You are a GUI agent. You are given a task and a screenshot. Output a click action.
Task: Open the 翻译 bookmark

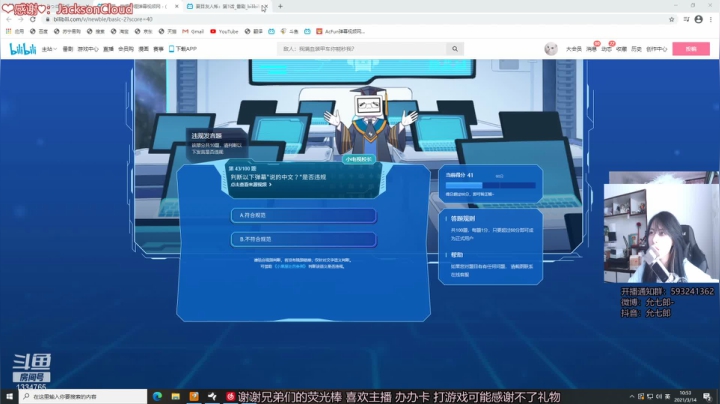pos(253,31)
